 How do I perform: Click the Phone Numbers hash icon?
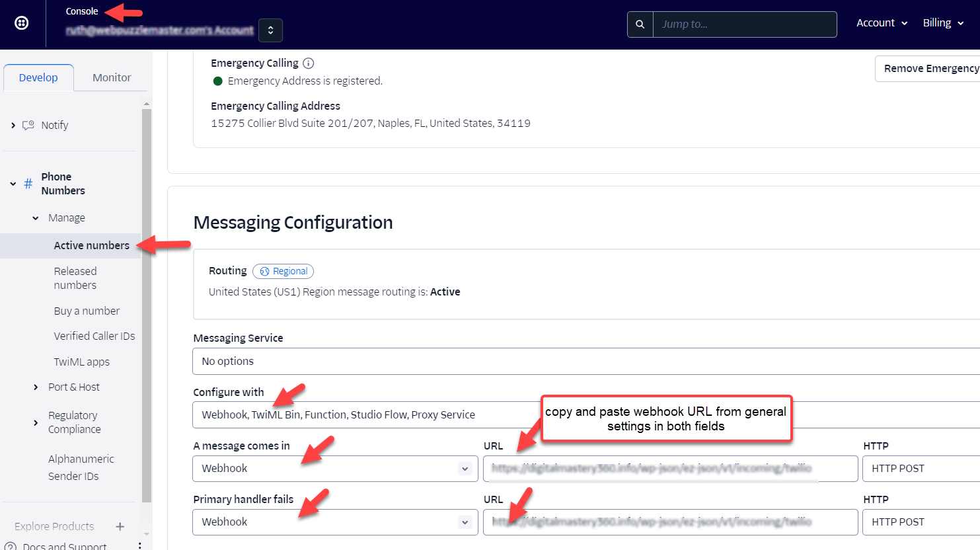[28, 184]
